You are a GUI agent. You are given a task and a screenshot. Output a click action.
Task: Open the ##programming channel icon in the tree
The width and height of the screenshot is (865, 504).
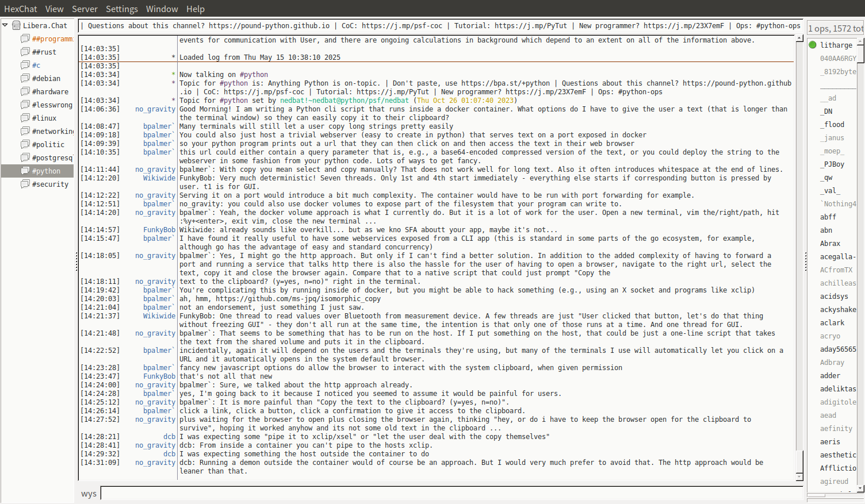pyautogui.click(x=25, y=39)
